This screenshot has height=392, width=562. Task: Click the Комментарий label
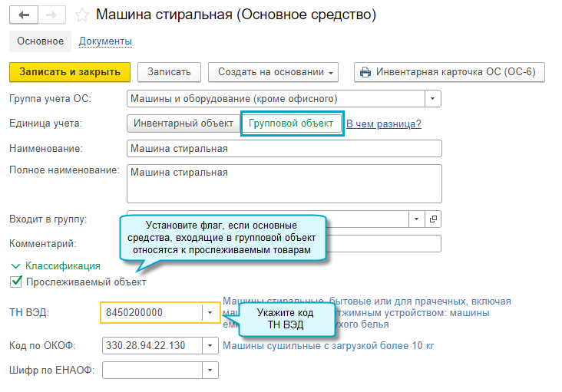click(x=43, y=244)
